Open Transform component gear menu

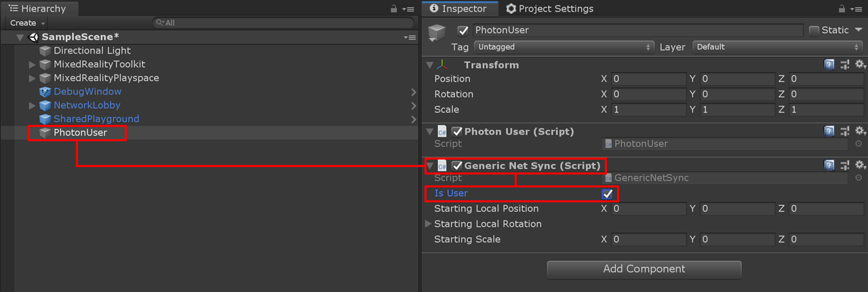(x=860, y=65)
